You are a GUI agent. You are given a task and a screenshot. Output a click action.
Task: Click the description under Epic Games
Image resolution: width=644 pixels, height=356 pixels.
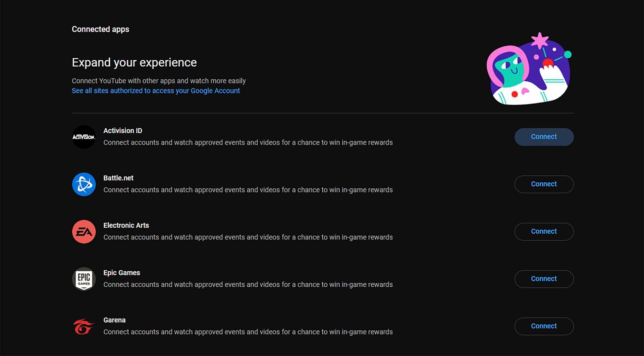248,285
